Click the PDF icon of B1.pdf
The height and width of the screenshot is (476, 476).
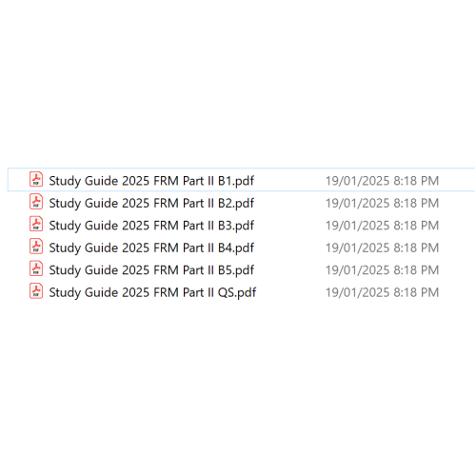(36, 180)
